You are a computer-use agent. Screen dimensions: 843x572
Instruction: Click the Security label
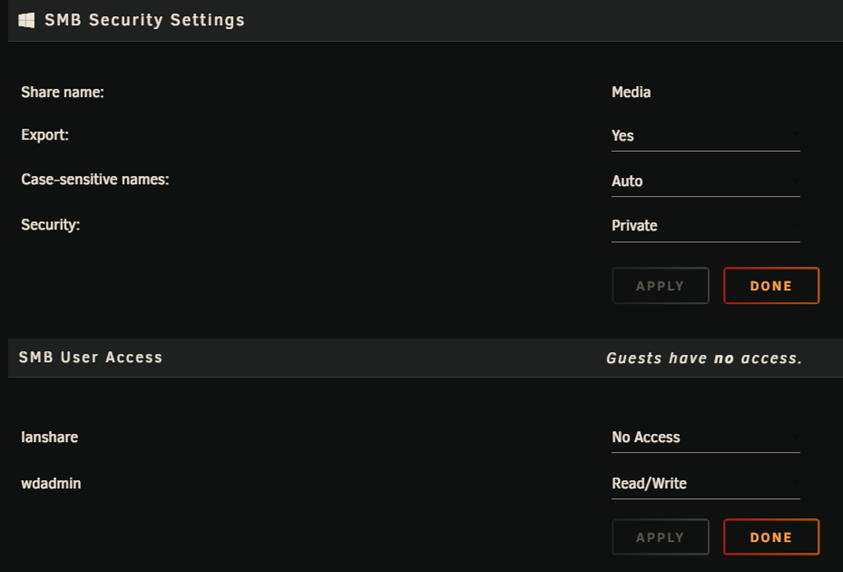coord(50,225)
